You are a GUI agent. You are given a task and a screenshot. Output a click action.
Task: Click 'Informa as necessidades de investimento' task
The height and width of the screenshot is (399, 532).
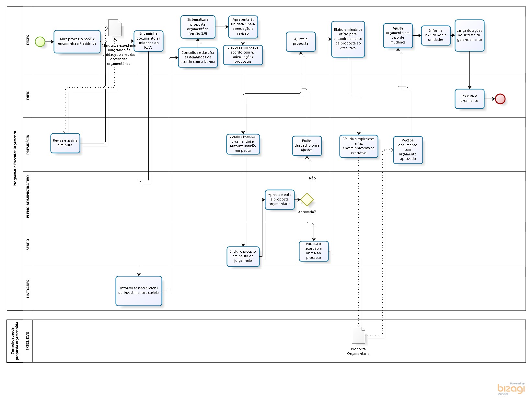[139, 291]
